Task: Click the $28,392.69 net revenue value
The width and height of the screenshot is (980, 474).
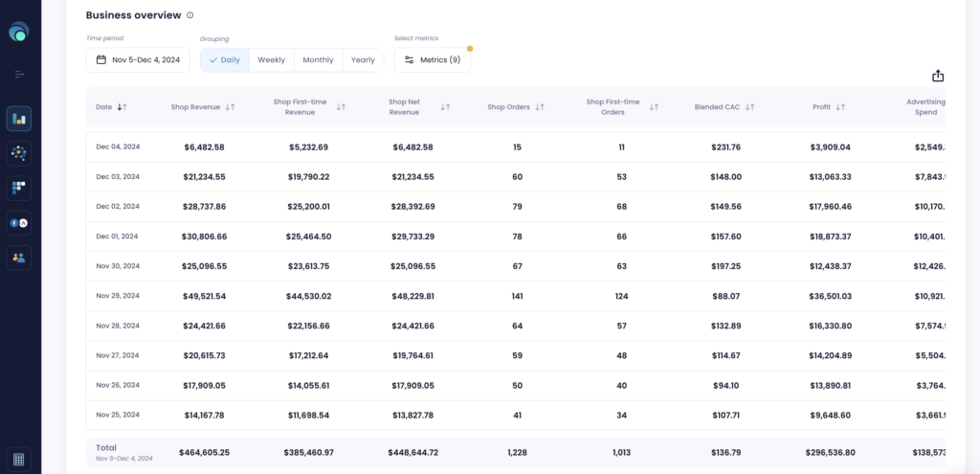Action: tap(412, 207)
